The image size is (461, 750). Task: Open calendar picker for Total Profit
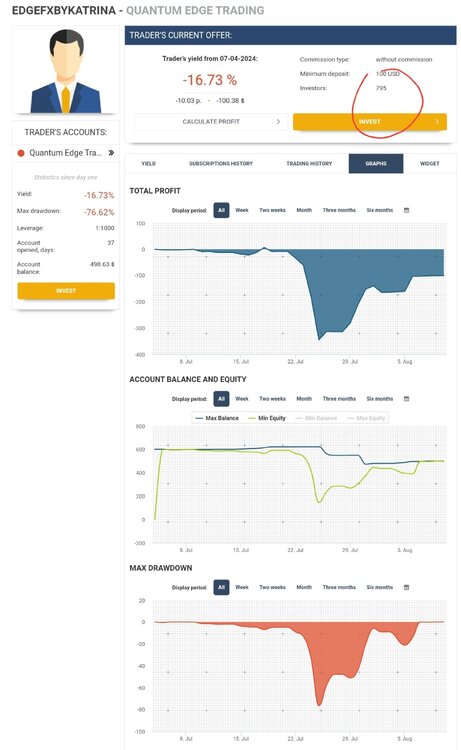pyautogui.click(x=406, y=210)
